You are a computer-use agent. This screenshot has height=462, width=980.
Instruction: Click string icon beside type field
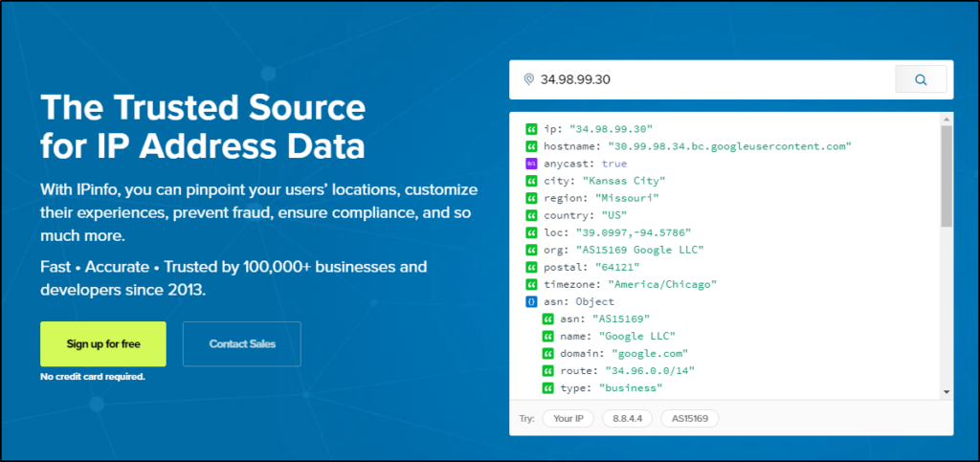[x=548, y=388]
